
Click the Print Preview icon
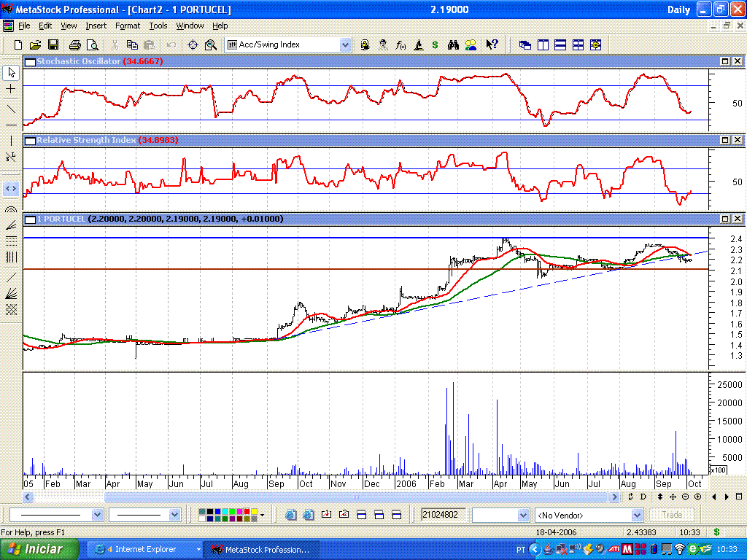92,45
